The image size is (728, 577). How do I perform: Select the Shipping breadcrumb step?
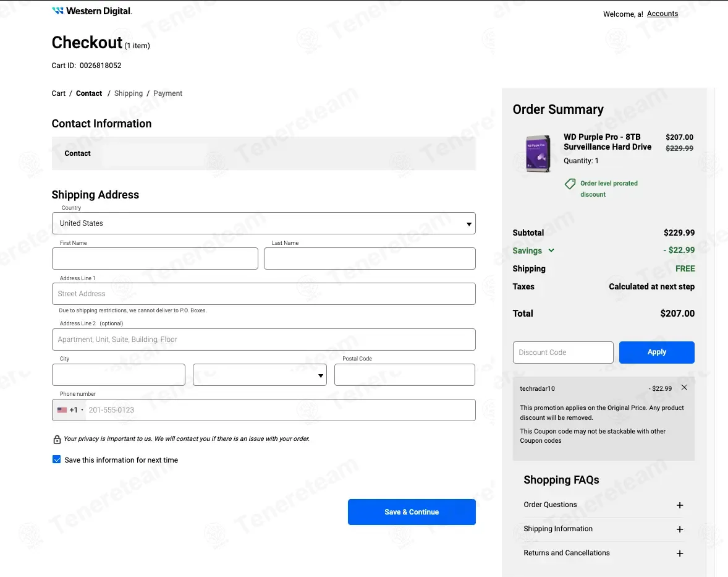coord(128,93)
